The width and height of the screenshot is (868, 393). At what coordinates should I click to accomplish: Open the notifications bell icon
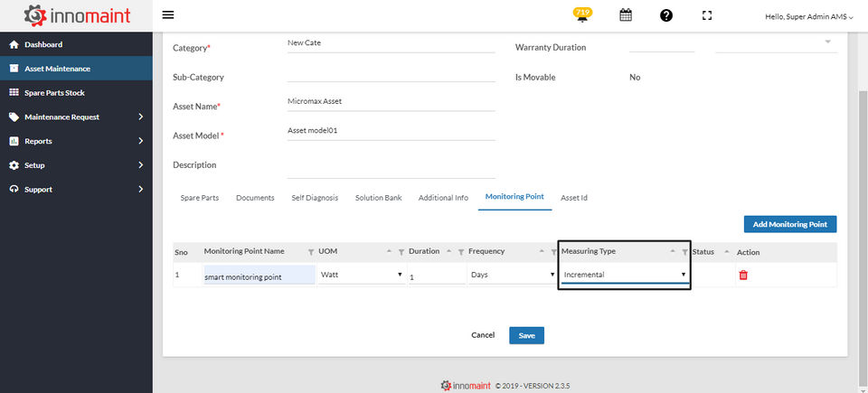click(581, 15)
